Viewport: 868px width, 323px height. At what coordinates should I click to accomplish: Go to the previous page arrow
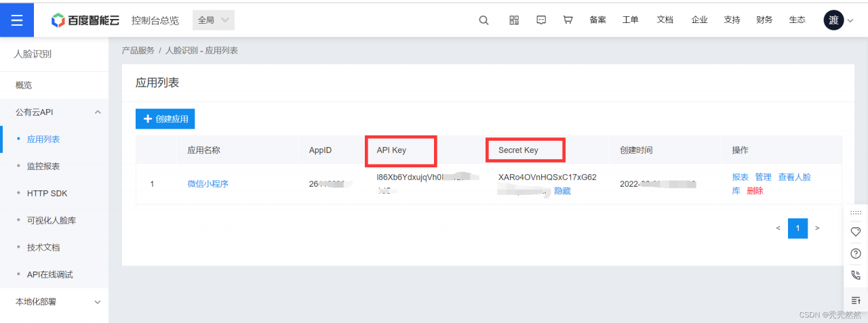tap(778, 228)
